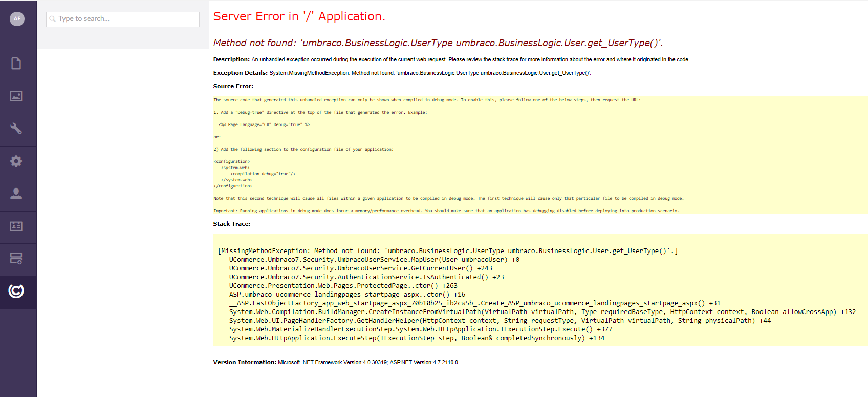
Task: Click the 'Description:' label
Action: [231, 59]
